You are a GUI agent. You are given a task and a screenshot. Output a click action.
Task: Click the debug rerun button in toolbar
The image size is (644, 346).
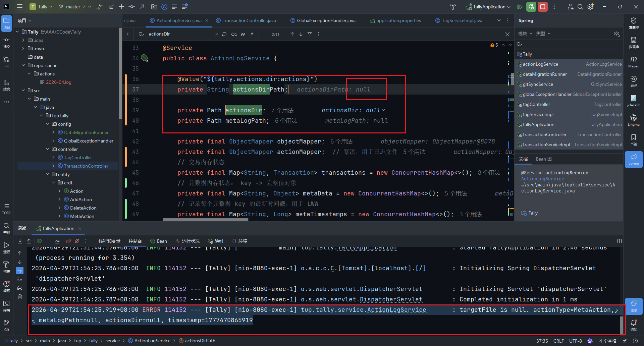[531, 7]
